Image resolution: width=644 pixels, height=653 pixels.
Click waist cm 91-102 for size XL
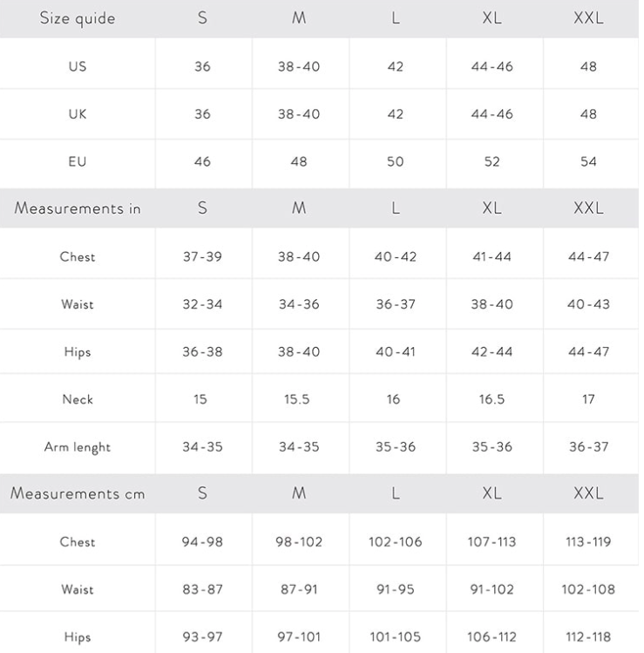(491, 588)
